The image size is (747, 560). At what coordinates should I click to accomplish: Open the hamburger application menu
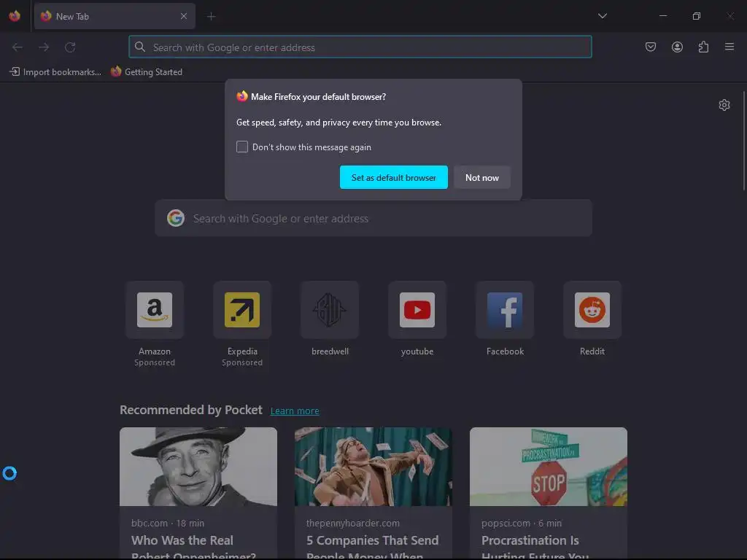click(x=729, y=47)
